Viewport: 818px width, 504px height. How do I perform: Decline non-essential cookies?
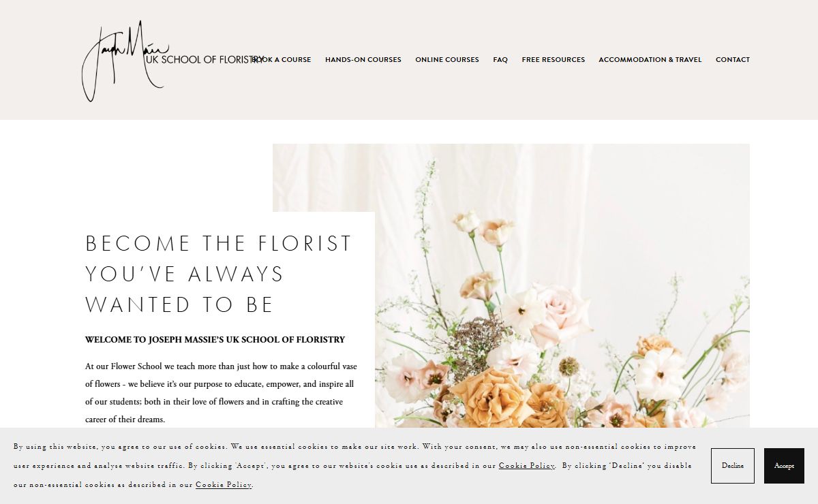point(733,466)
